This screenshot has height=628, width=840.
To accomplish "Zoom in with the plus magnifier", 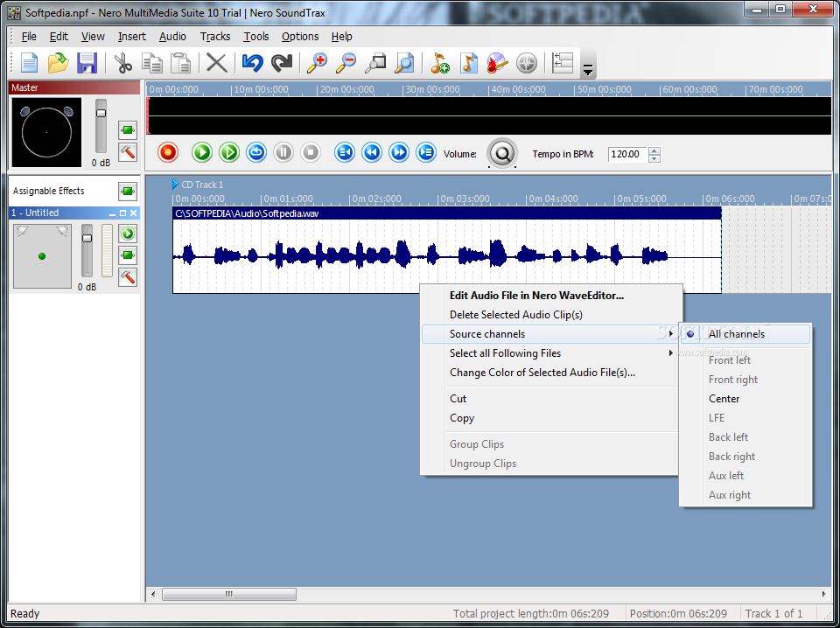I will pos(317,63).
